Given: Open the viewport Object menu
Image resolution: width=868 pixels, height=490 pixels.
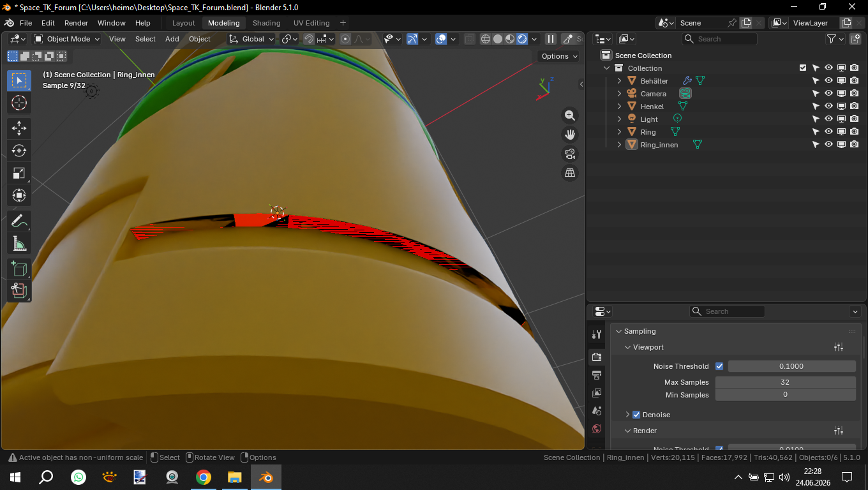Looking at the screenshot, I should [x=200, y=39].
